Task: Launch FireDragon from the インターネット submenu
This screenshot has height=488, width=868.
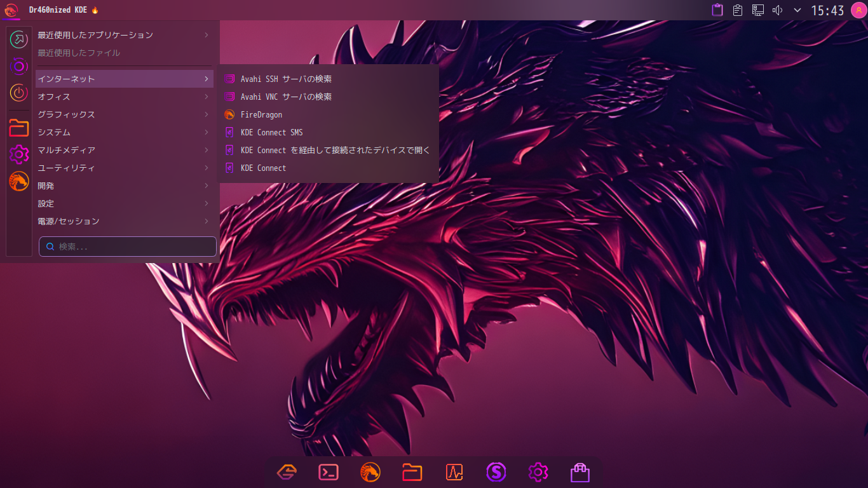Action: pos(329,114)
